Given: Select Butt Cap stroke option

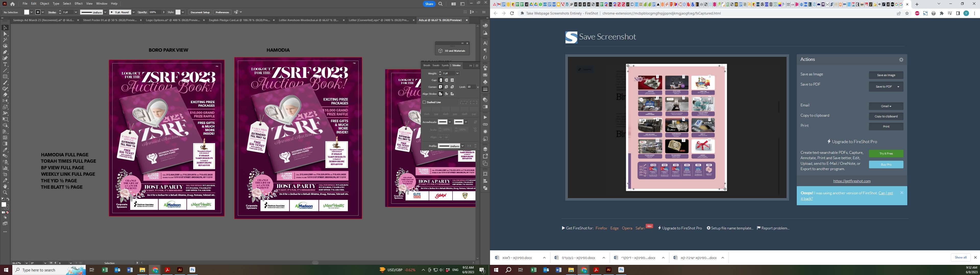Looking at the screenshot, I should click(440, 80).
